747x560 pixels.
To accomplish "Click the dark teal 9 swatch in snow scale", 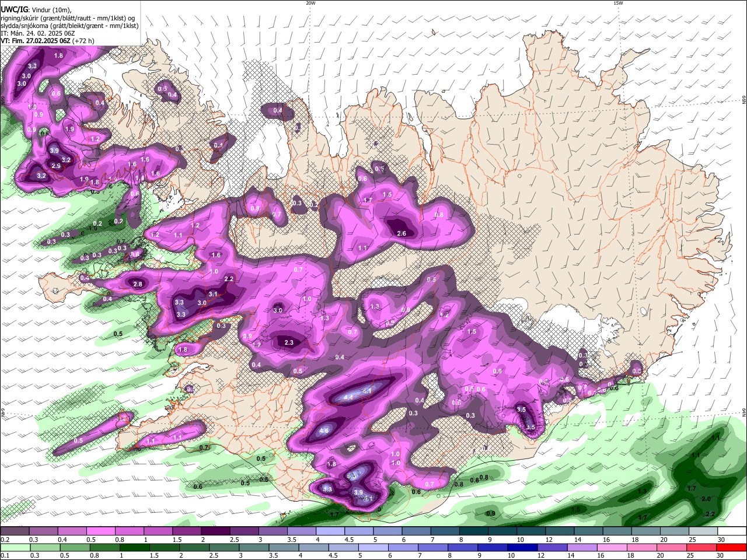I will [x=502, y=531].
